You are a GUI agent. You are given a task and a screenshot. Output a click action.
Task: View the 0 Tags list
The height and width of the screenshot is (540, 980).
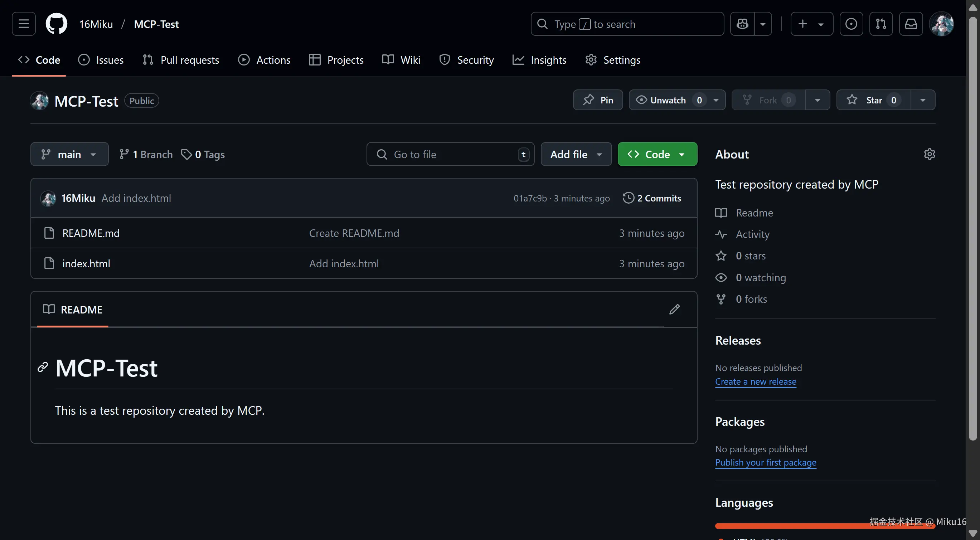203,154
